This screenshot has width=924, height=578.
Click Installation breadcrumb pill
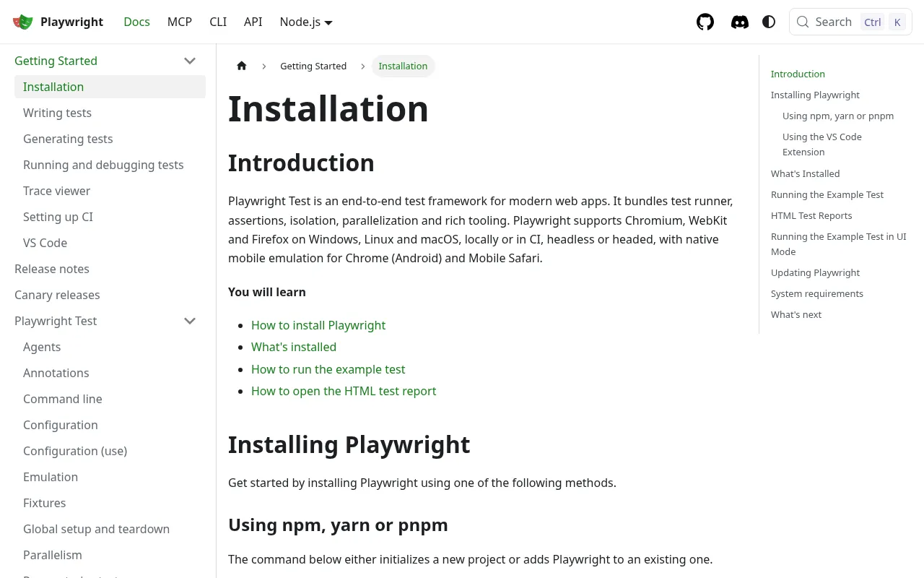point(403,66)
